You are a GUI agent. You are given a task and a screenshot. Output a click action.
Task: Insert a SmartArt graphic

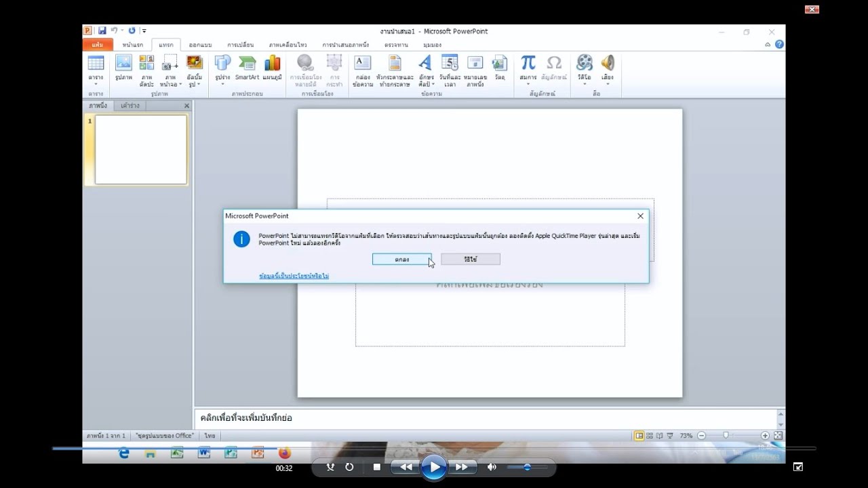point(247,68)
